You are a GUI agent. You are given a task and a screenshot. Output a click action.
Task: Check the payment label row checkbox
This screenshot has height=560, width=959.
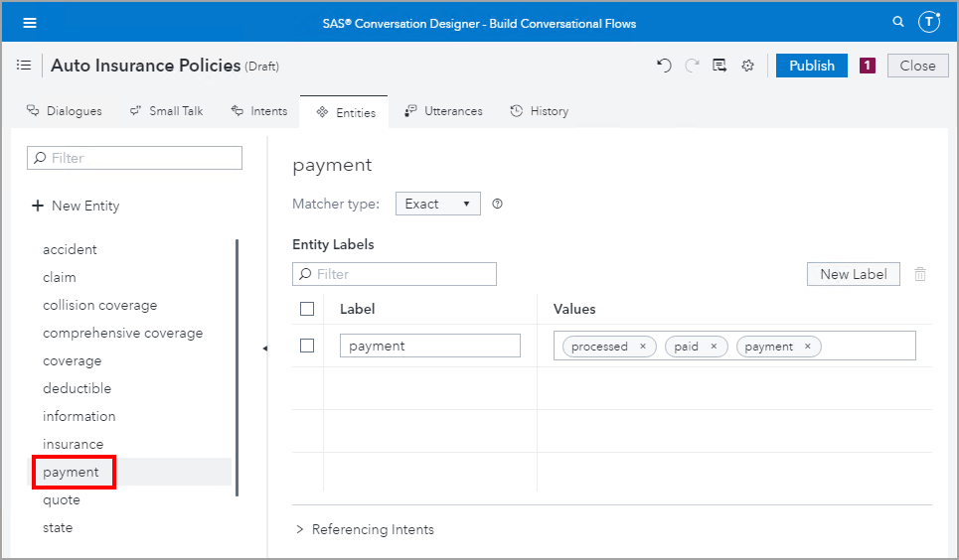(x=307, y=346)
